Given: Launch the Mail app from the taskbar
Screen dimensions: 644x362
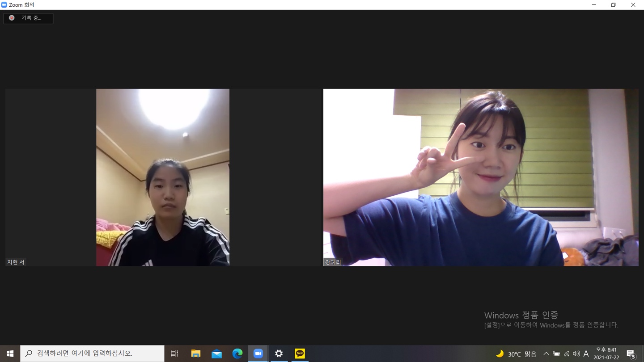Looking at the screenshot, I should click(216, 354).
